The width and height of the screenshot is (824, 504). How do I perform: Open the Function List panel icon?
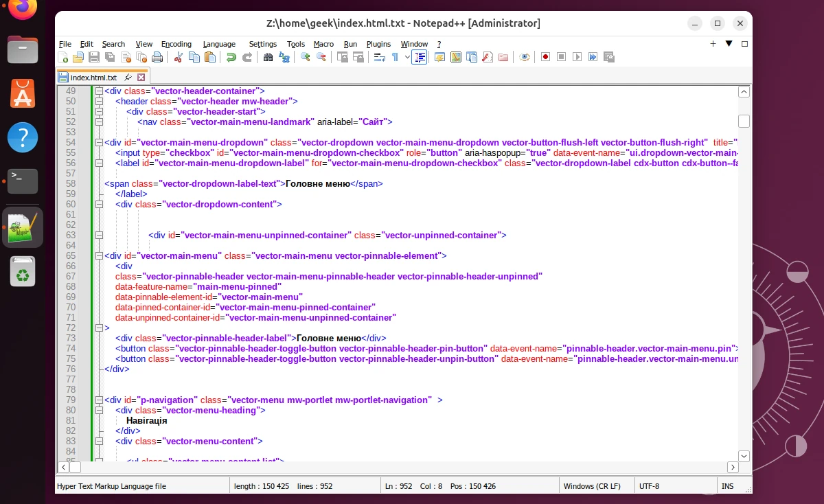[488, 57]
